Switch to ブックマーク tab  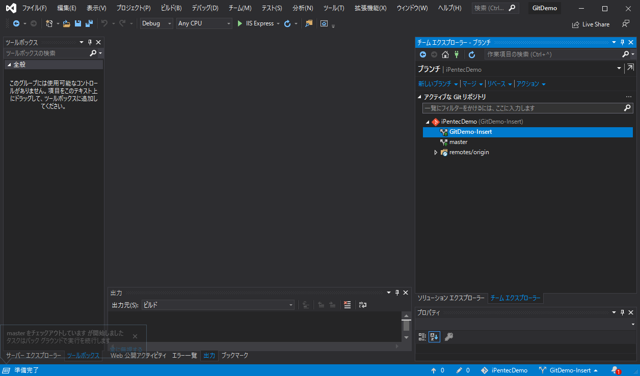tap(235, 356)
